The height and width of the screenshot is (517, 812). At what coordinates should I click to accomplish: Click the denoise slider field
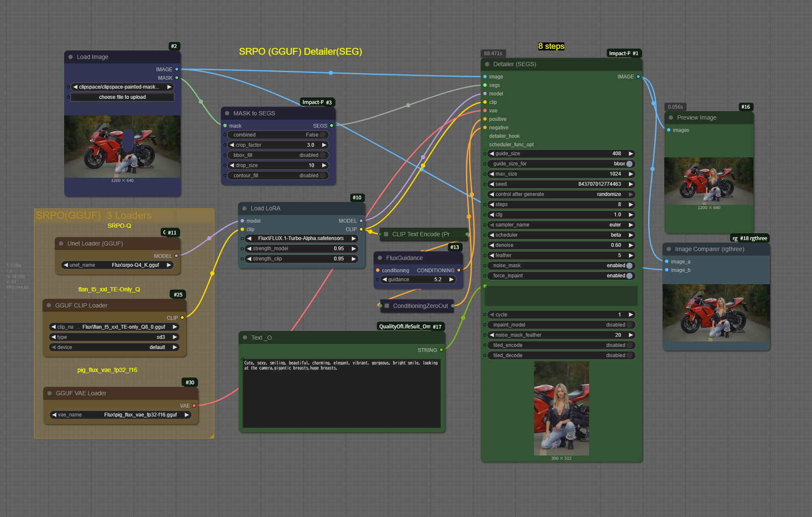click(x=560, y=245)
